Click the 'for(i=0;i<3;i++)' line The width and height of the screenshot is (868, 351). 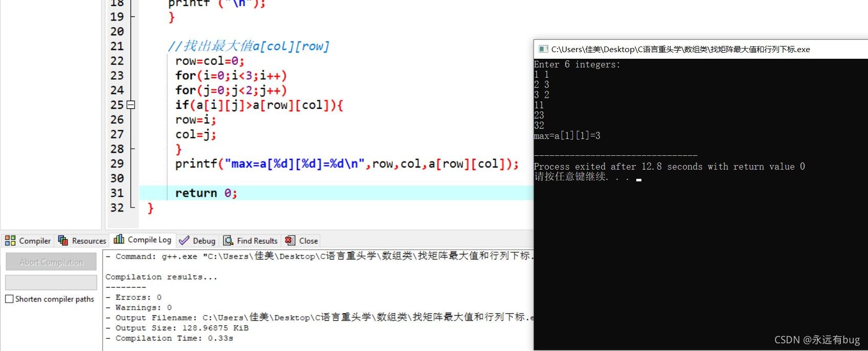[231, 76]
